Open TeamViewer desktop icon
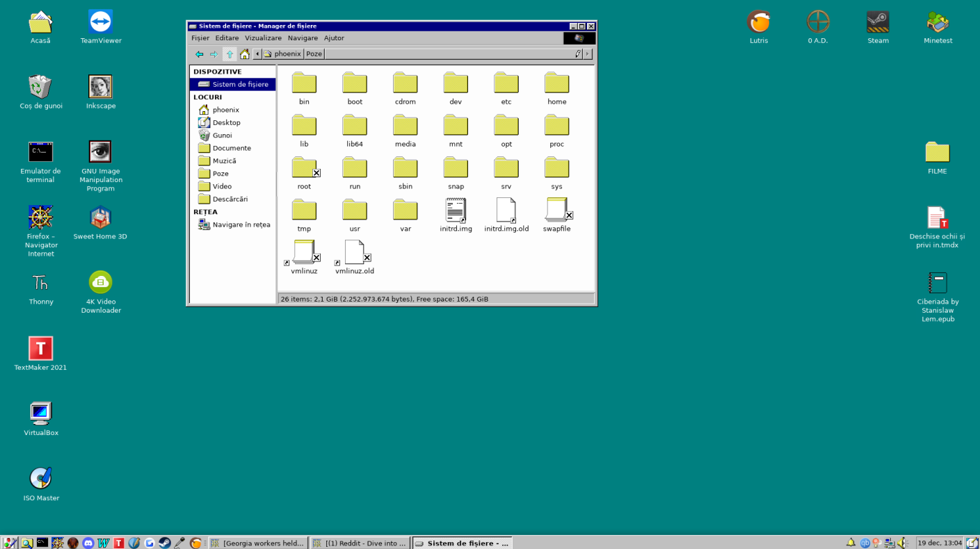 (x=101, y=27)
